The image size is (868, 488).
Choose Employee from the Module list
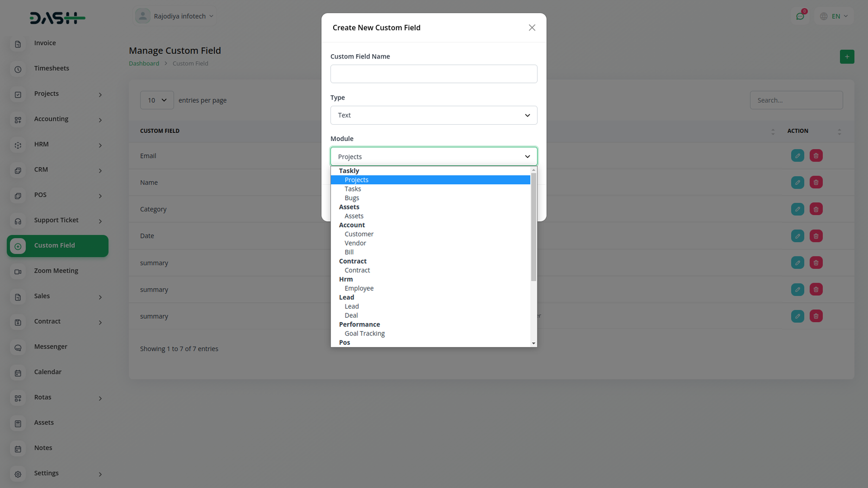[359, 288]
